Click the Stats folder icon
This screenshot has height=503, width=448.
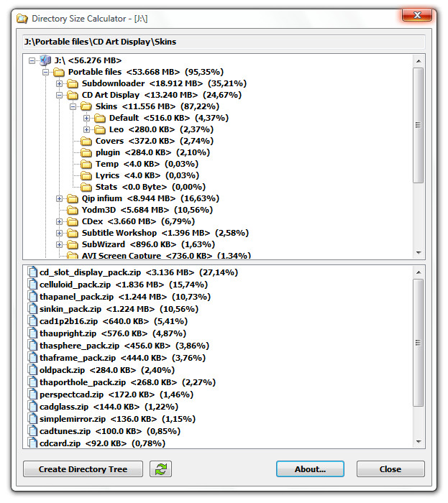(86, 187)
